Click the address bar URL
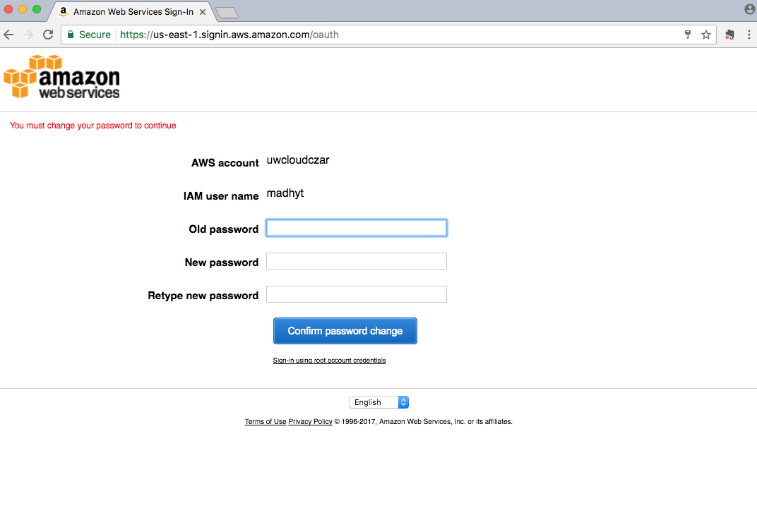 click(230, 35)
